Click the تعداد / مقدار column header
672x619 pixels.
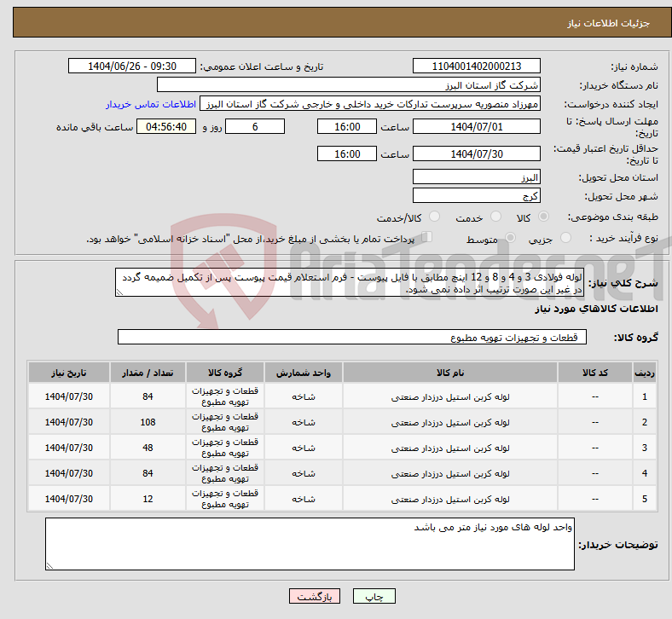pyautogui.click(x=148, y=373)
